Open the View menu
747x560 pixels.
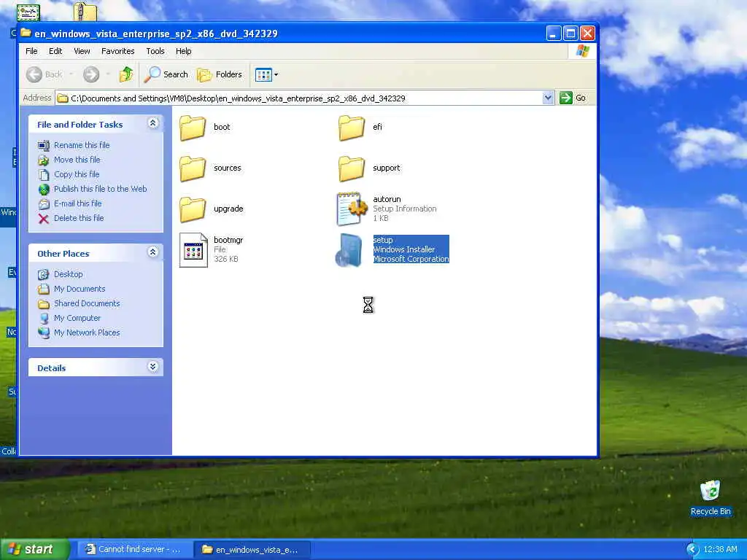click(x=82, y=51)
